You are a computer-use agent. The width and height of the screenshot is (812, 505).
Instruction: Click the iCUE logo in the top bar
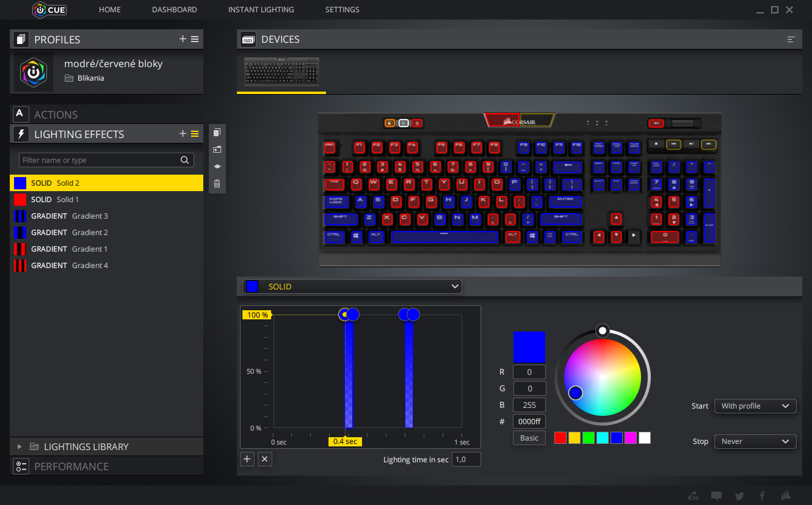click(x=49, y=10)
